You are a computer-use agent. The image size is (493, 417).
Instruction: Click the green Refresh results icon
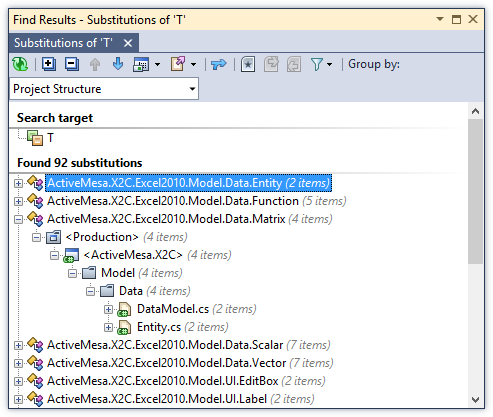click(x=20, y=64)
